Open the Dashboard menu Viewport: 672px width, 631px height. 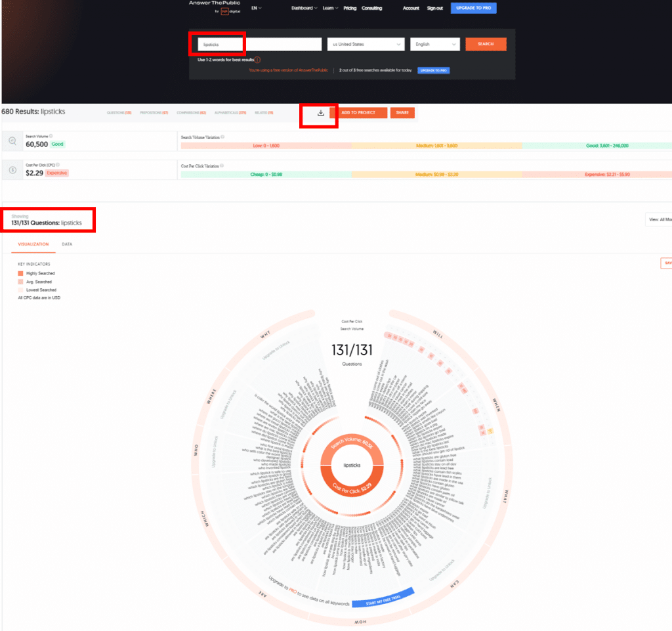[x=304, y=9]
